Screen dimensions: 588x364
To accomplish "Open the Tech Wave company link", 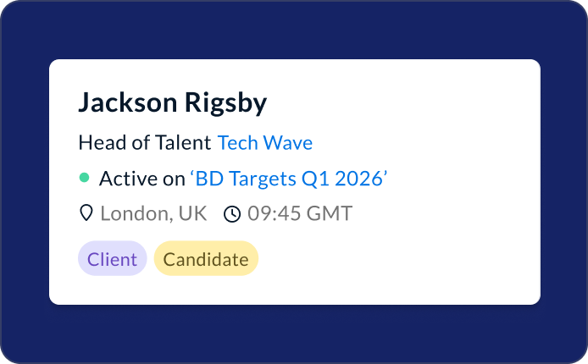I will (265, 142).
